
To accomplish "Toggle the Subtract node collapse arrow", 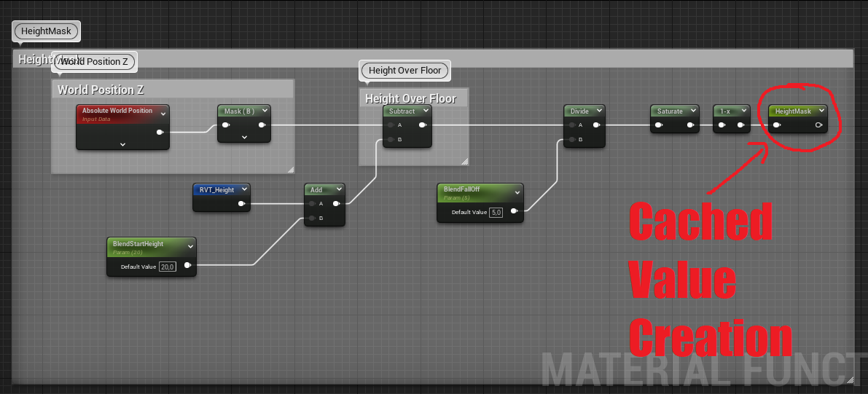I will pos(425,111).
